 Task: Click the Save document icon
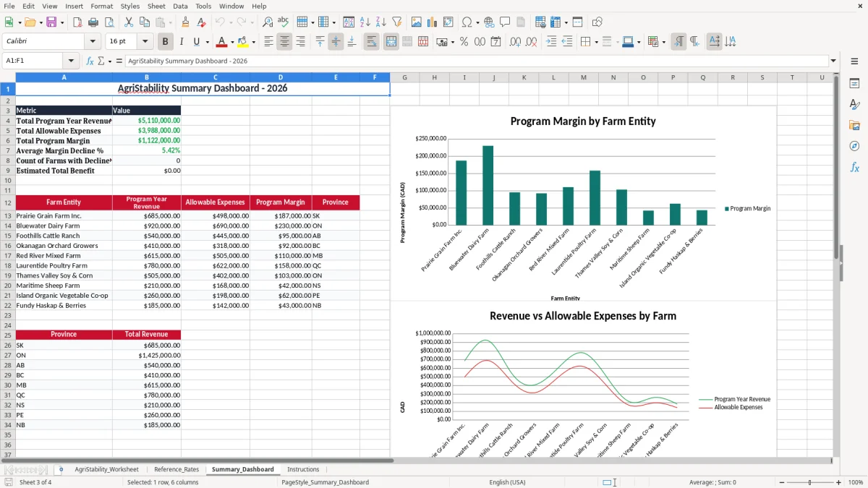(51, 22)
